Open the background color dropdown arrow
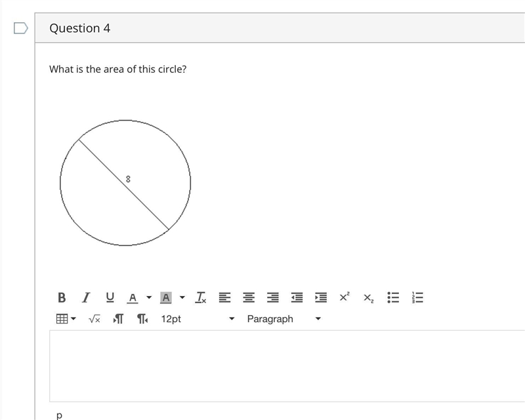Screen dimensions: 525x420 (x=182, y=297)
